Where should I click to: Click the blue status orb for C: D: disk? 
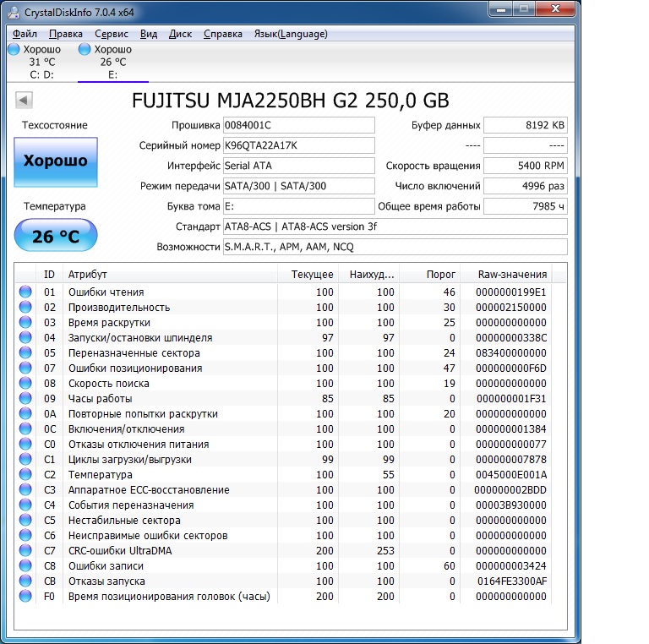[14, 49]
